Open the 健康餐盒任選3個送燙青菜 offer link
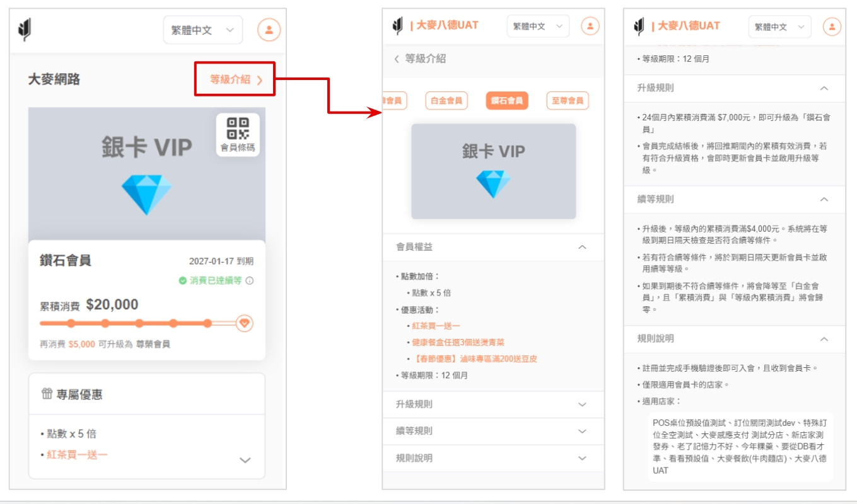 (458, 342)
